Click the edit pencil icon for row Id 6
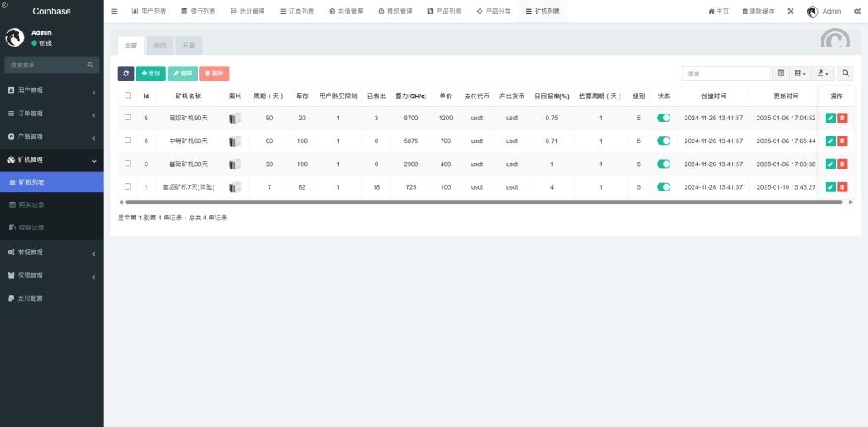Viewport: 868px width, 427px height. 831,118
